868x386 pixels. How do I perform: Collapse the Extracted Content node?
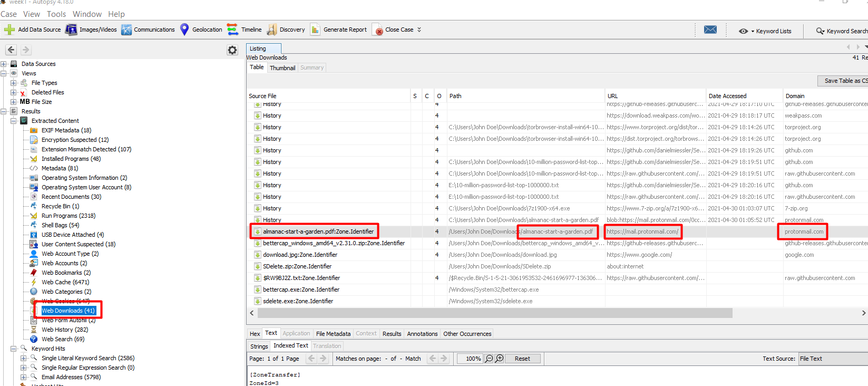point(14,121)
